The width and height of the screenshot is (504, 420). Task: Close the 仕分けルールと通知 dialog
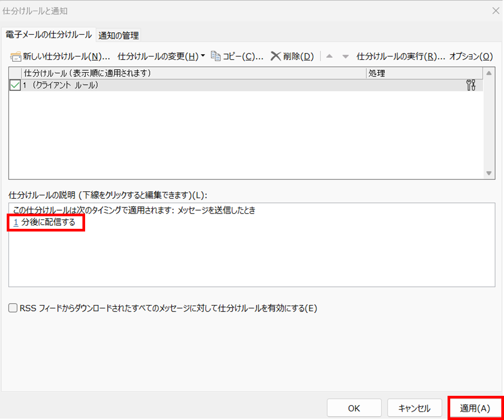tap(495, 11)
